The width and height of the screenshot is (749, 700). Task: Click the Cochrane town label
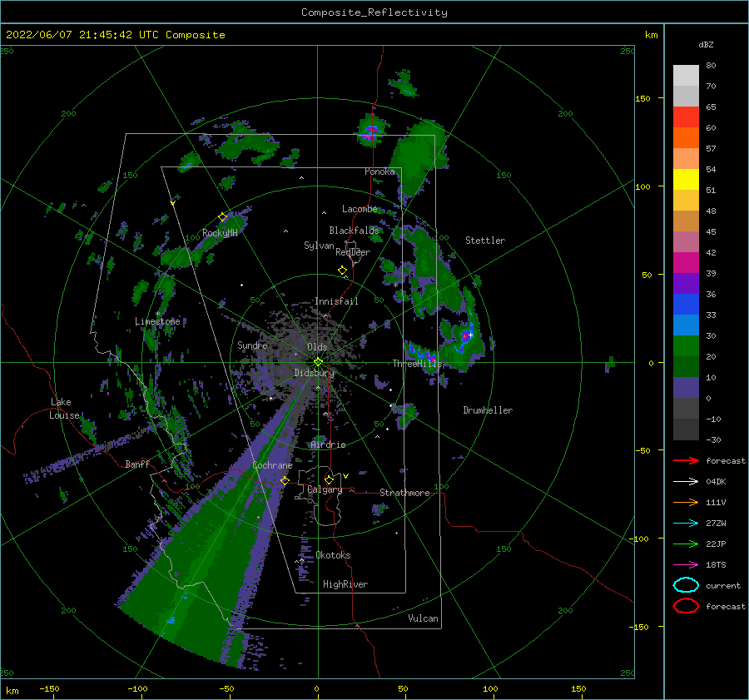coord(272,465)
